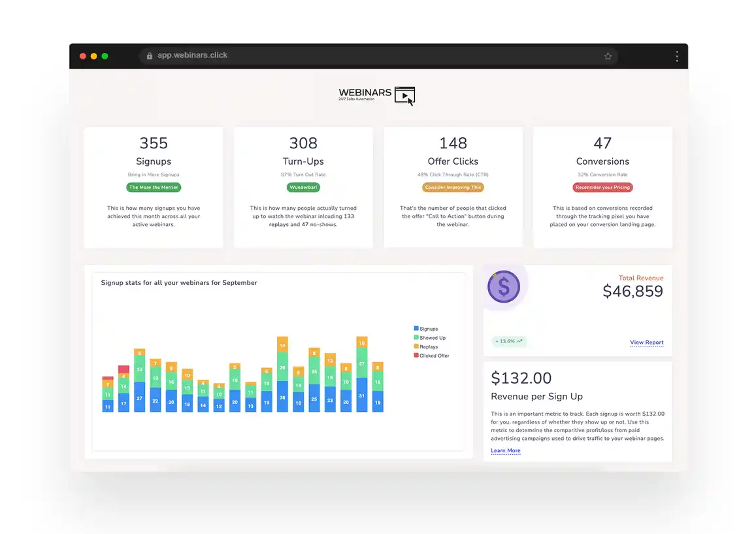756x534 pixels.
Task: Open the browser three-dot menu
Action: coord(677,56)
